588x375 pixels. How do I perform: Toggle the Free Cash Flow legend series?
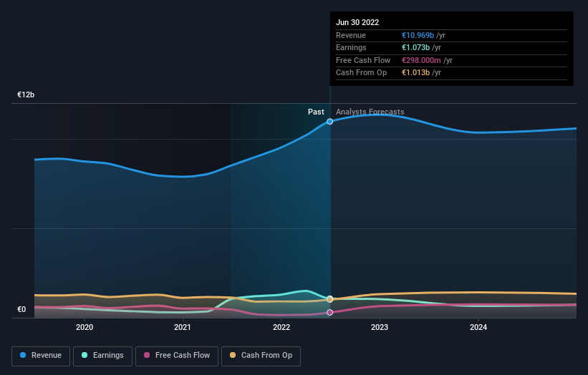[177, 356]
